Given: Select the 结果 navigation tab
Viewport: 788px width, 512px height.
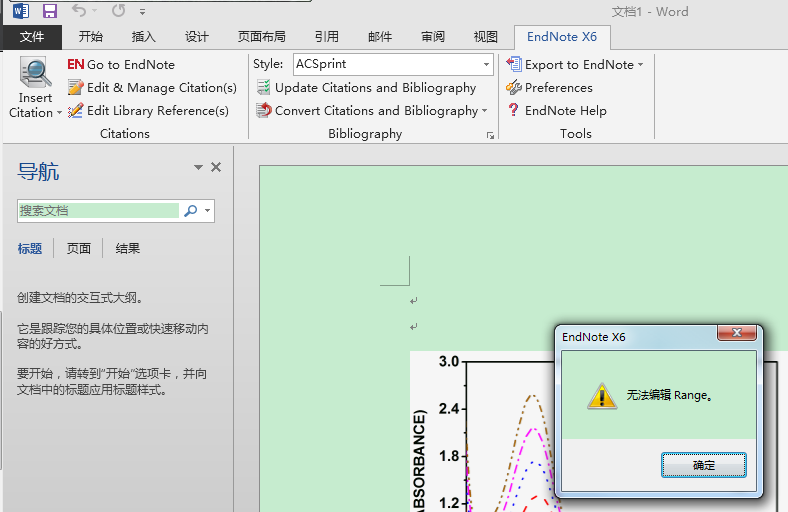Looking at the screenshot, I should [128, 248].
